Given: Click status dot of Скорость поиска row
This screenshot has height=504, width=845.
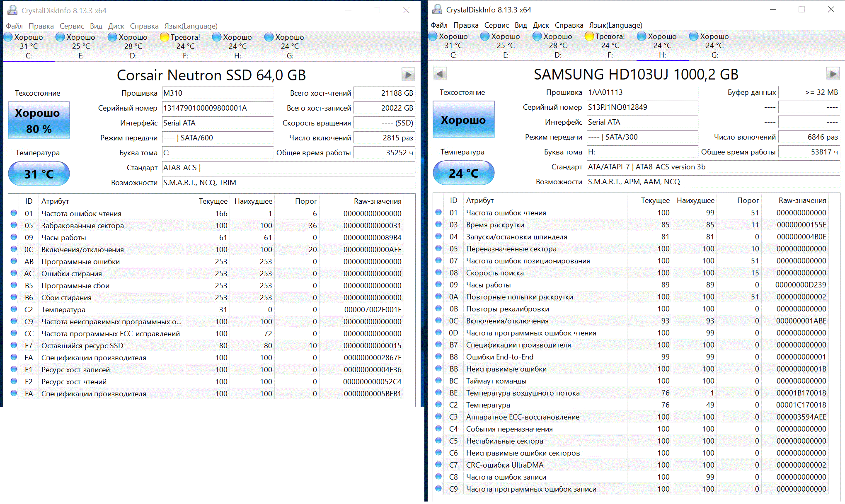Looking at the screenshot, I should click(438, 272).
